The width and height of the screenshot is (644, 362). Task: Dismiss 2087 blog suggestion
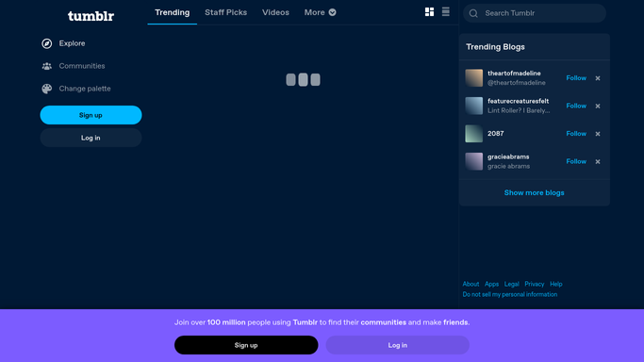click(598, 134)
